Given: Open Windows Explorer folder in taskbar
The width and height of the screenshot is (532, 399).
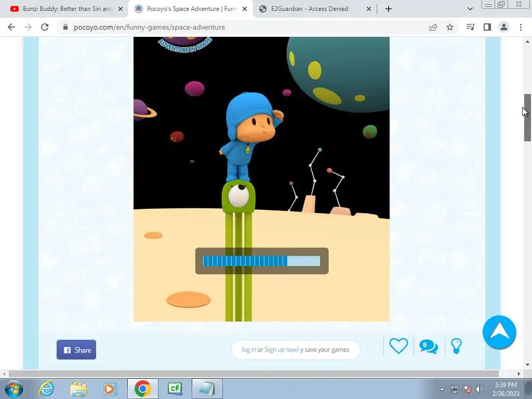Looking at the screenshot, I should [79, 389].
